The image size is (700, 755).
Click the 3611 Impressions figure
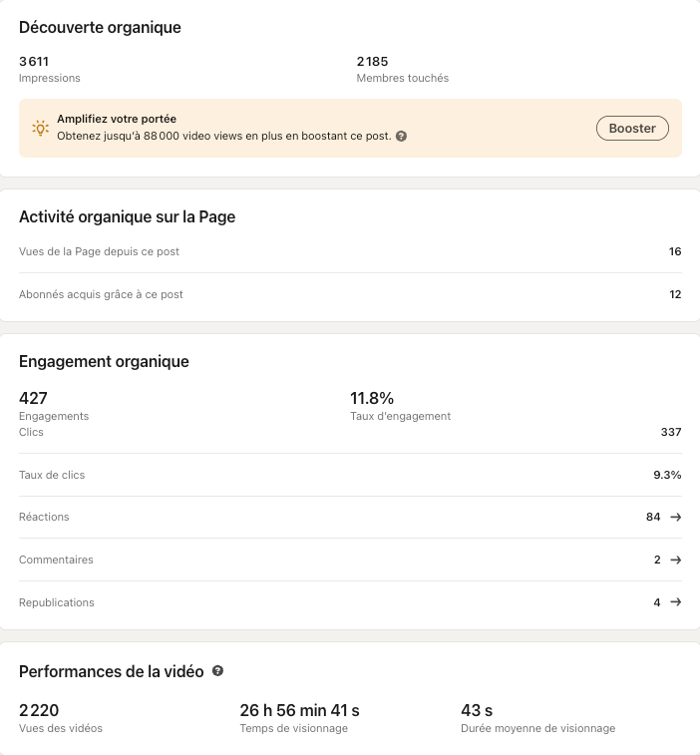point(34,62)
